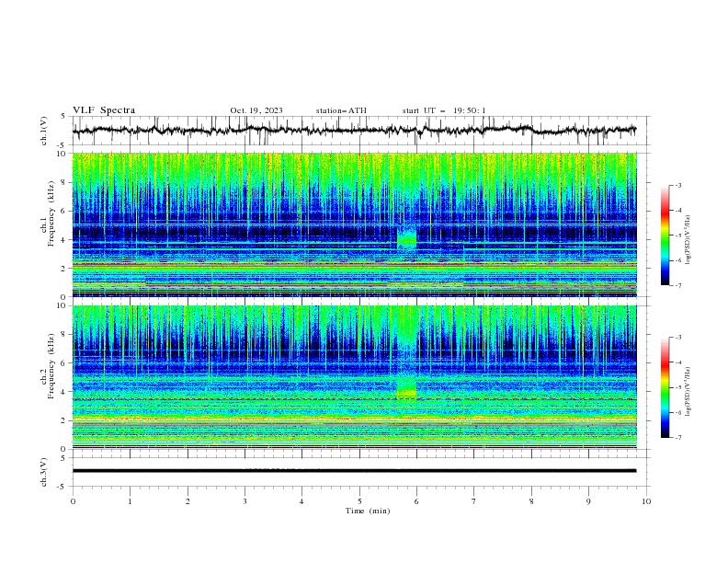Select the "Oct. 19, 2023" date label
Viewport: 728px width, 563px height.
click(x=256, y=110)
